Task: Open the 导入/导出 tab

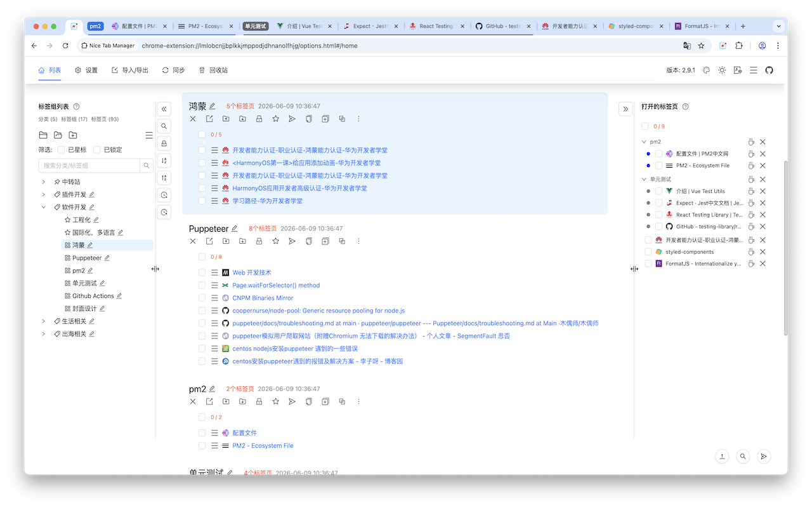Action: 130,70
